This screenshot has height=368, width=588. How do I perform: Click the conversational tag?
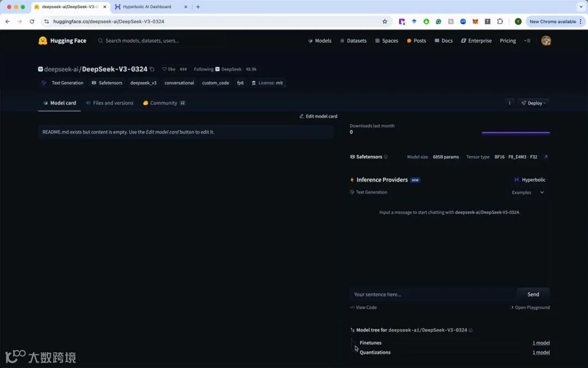[x=179, y=83]
